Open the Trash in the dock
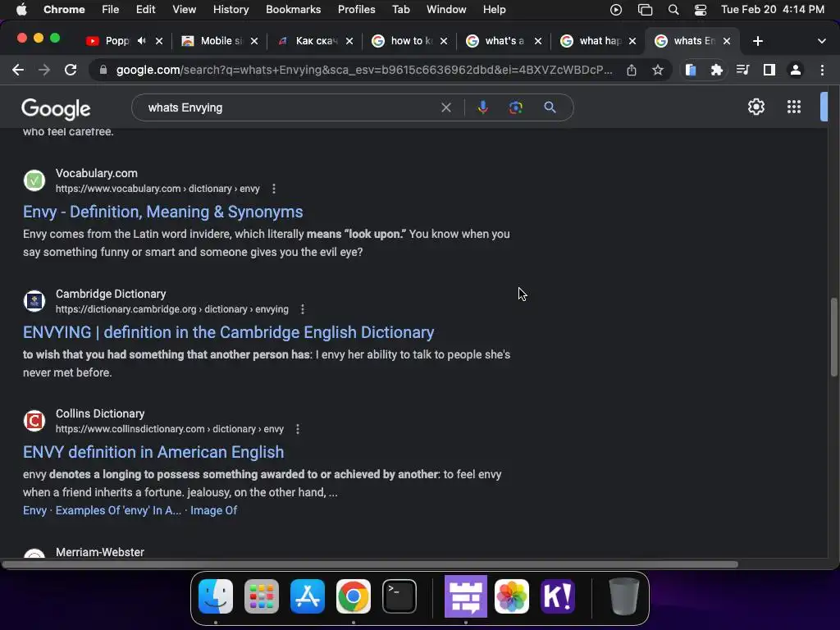The image size is (840, 630). [624, 596]
